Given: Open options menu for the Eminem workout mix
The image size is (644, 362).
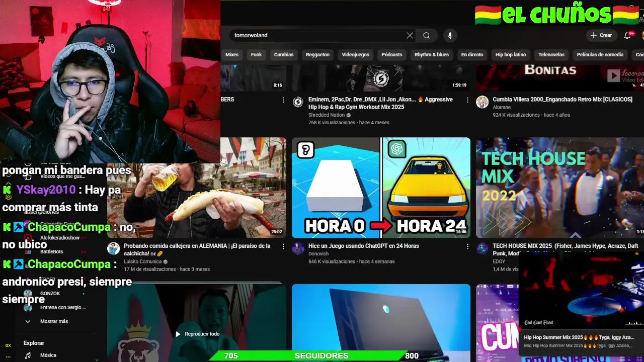Looking at the screenshot, I should [x=467, y=100].
